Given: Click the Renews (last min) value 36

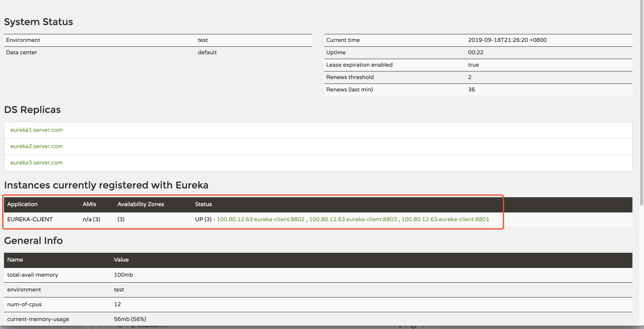Looking at the screenshot, I should tap(471, 89).
